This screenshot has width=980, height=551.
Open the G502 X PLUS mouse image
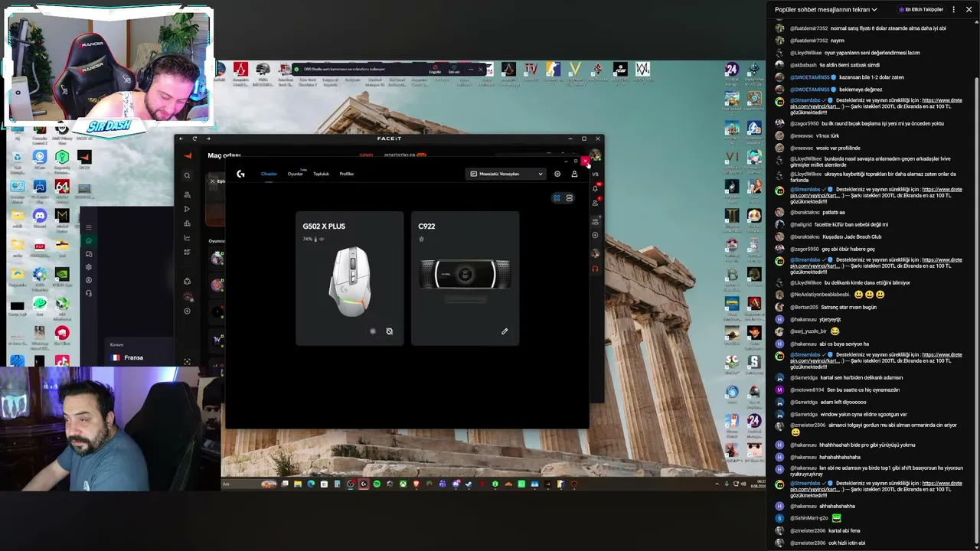point(350,281)
